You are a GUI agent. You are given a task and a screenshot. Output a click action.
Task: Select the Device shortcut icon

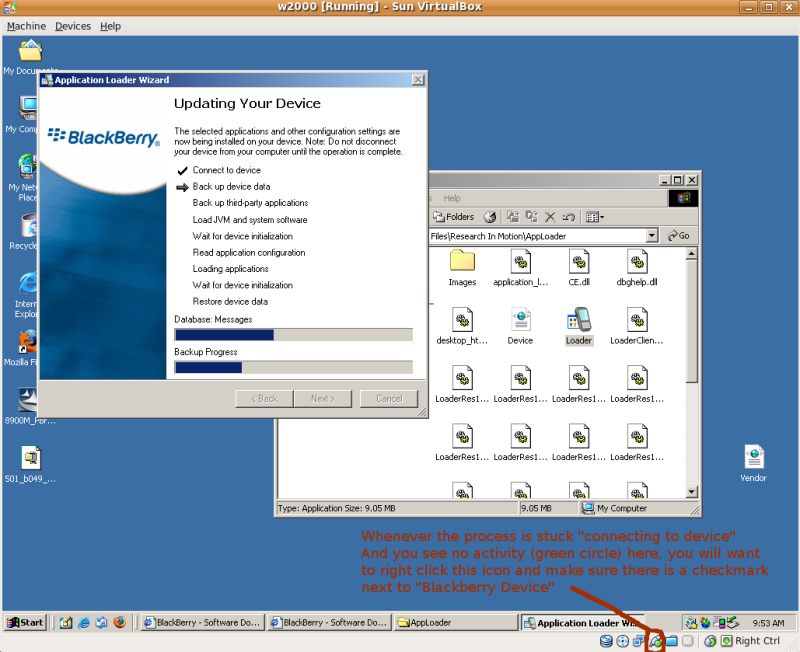pyautogui.click(x=520, y=320)
